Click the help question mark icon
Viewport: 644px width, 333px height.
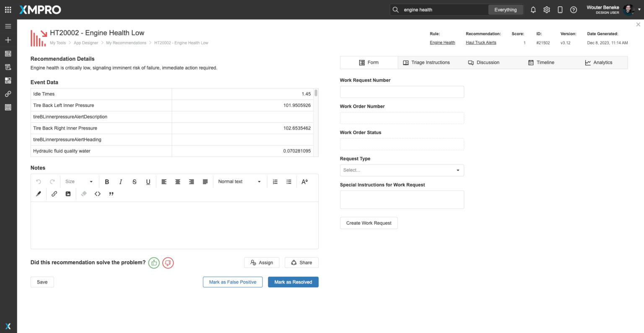(574, 10)
